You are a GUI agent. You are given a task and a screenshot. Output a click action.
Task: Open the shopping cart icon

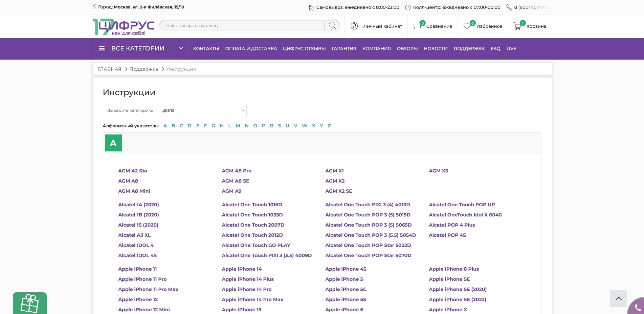click(517, 26)
